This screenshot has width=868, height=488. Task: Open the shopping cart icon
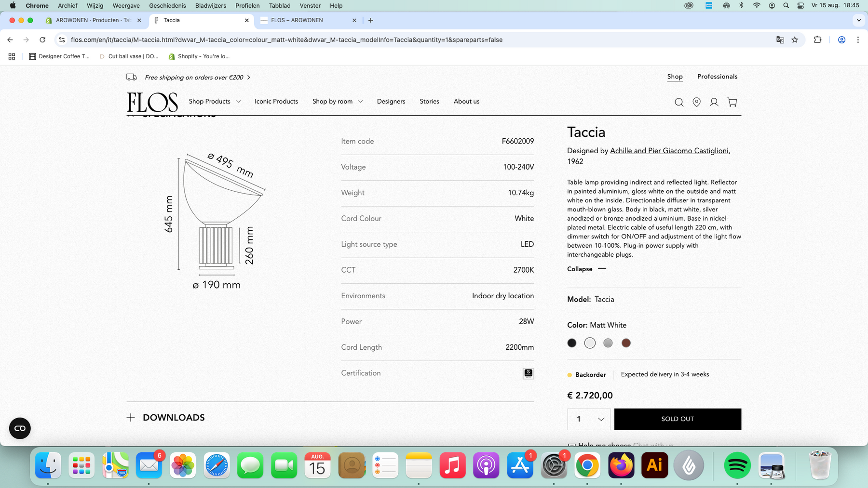click(x=732, y=102)
